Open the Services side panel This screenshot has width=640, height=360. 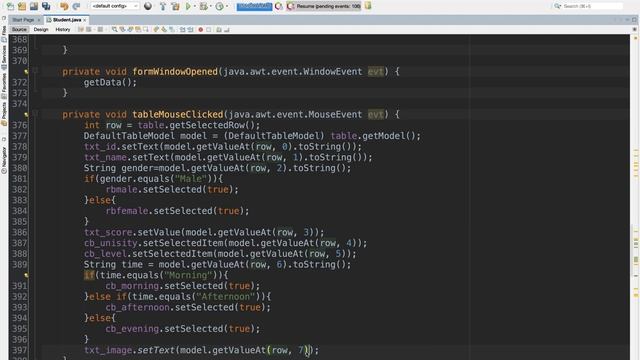[x=4, y=57]
